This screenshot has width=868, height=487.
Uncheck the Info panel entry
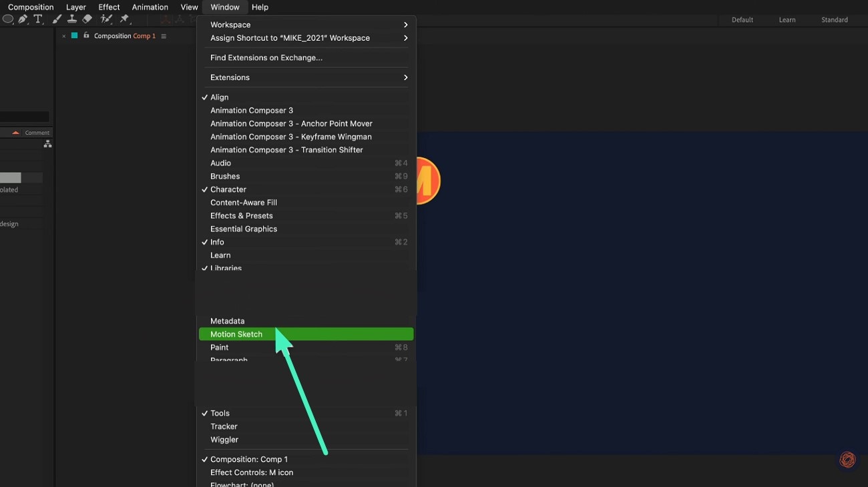(216, 241)
